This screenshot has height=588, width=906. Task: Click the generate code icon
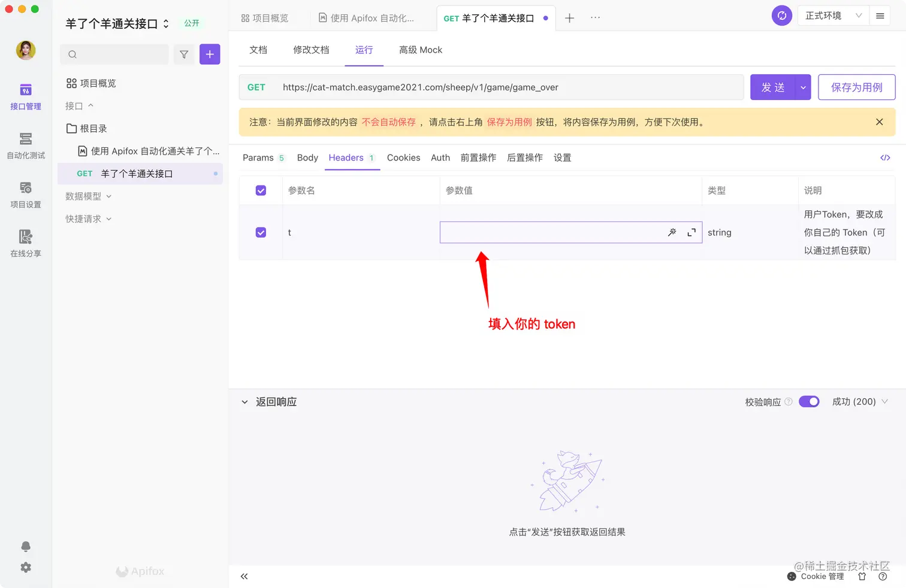click(x=885, y=158)
